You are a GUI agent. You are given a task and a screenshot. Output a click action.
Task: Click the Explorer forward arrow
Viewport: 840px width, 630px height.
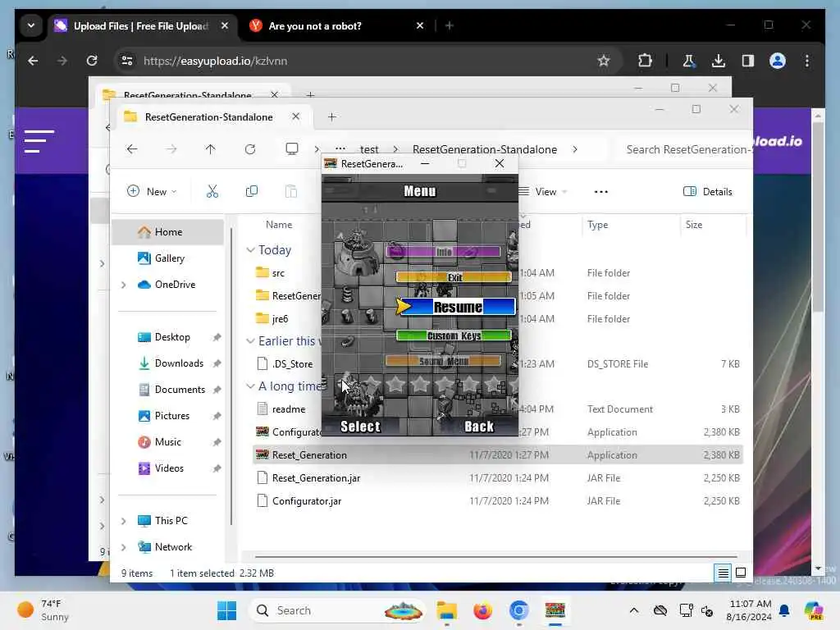click(x=171, y=149)
